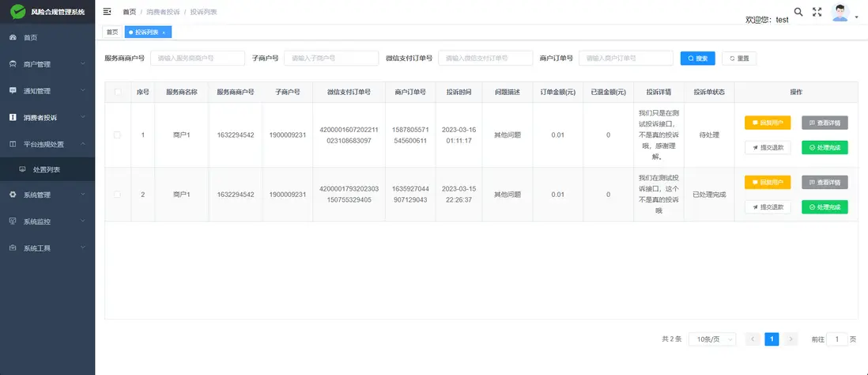
Task: Go to next page arrow
Action: pos(791,339)
